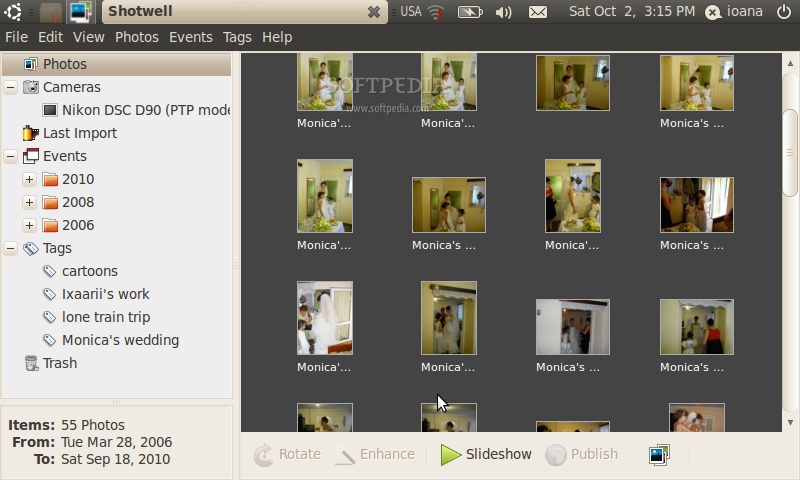This screenshot has width=800, height=480.
Task: Open the mail envelope messaging indicator
Action: pos(538,12)
